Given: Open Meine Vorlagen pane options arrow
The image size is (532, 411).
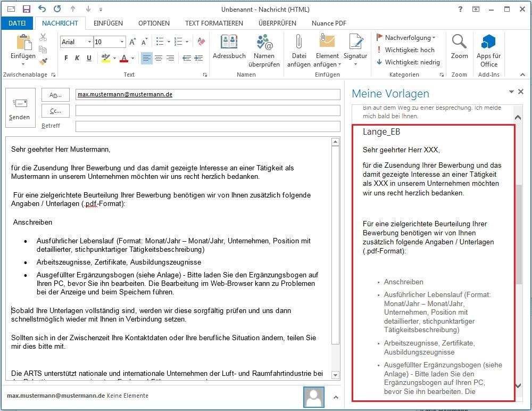Looking at the screenshot, I should [511, 92].
